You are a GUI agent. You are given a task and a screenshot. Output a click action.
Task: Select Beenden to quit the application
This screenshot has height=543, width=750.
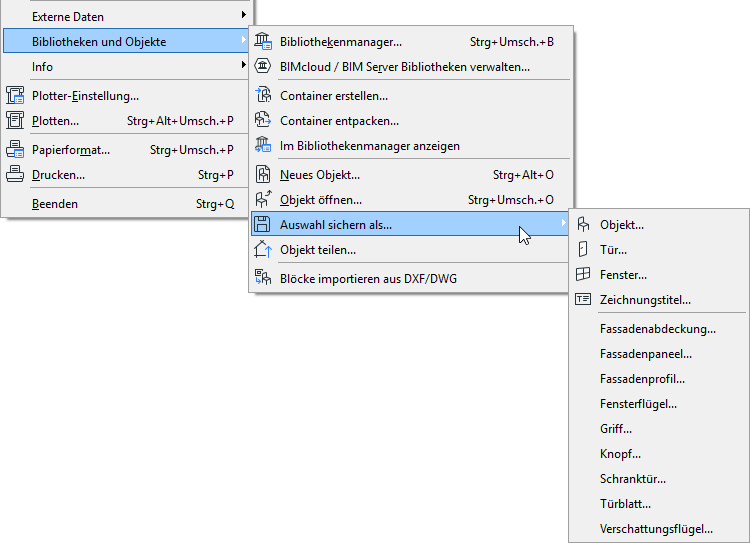pos(55,204)
